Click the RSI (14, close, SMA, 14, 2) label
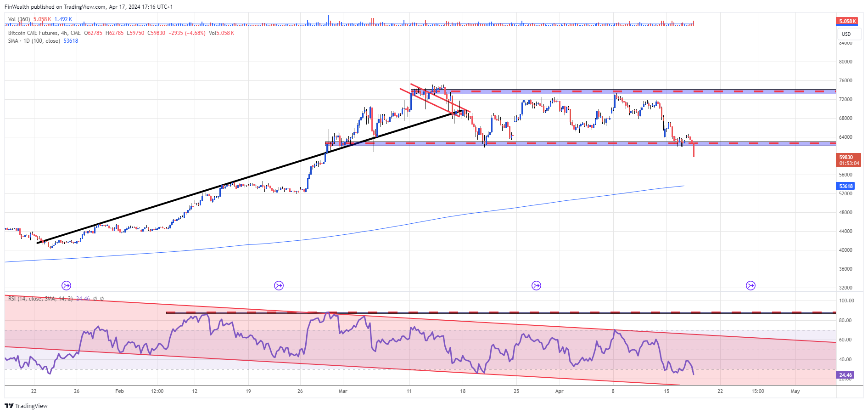Screen dimensions: 868x414 (40, 299)
